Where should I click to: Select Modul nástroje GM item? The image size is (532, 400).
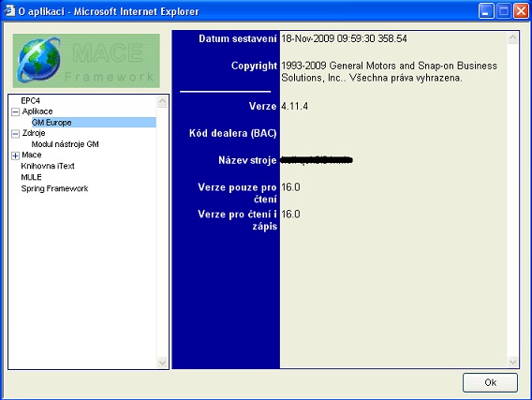[x=66, y=144]
